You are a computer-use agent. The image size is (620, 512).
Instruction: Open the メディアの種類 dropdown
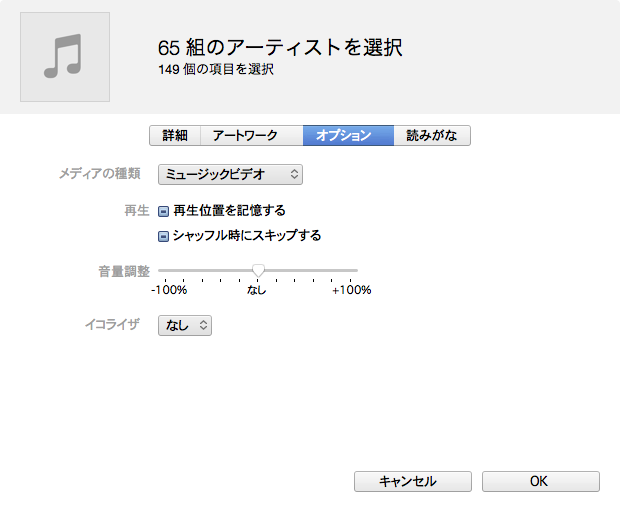(x=230, y=175)
